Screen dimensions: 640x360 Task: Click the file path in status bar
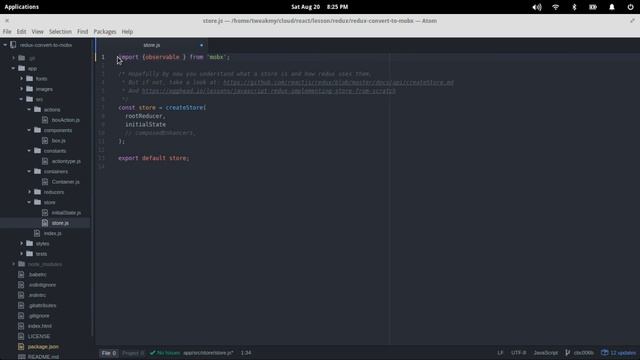(x=208, y=353)
